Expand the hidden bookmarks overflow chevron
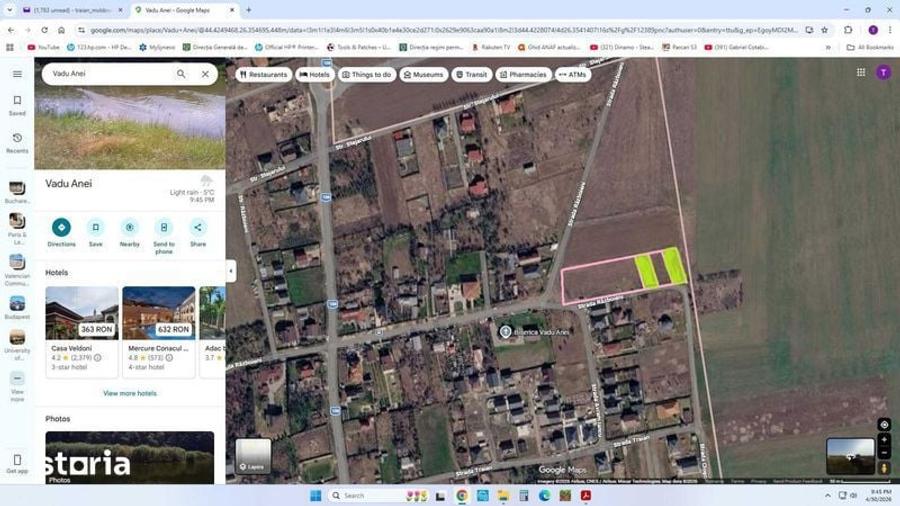Screen dimensions: 900x506 pyautogui.click(x=828, y=47)
